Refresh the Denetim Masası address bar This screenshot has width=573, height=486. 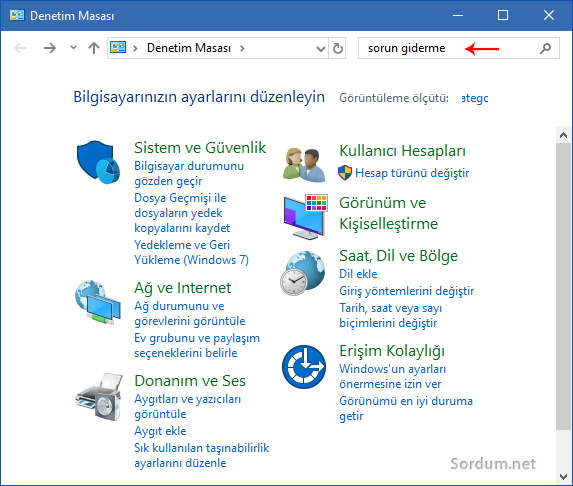(338, 48)
